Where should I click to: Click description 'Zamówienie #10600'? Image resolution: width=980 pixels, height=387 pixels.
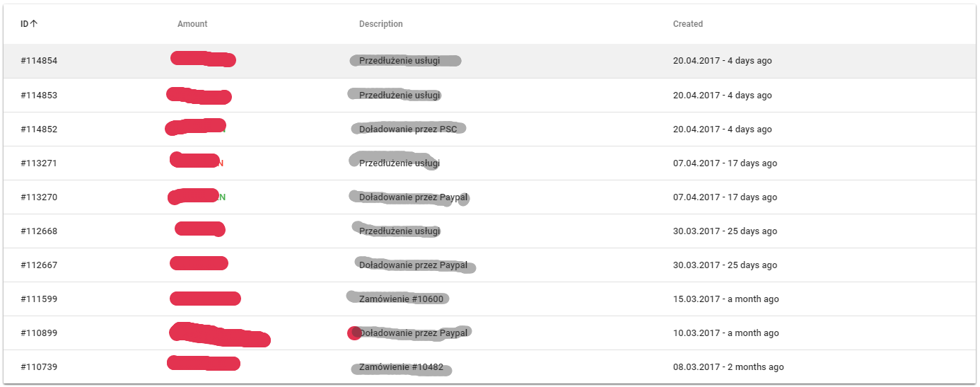tap(401, 299)
